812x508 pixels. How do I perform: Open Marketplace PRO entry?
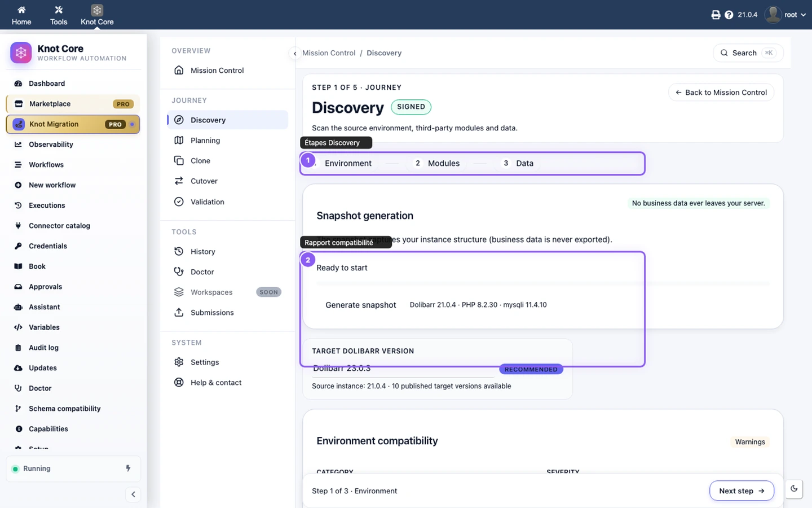73,104
